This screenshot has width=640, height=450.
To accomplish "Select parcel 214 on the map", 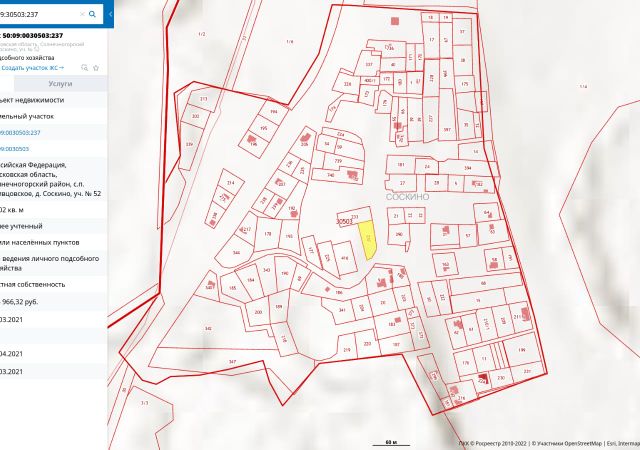I will 230,184.
